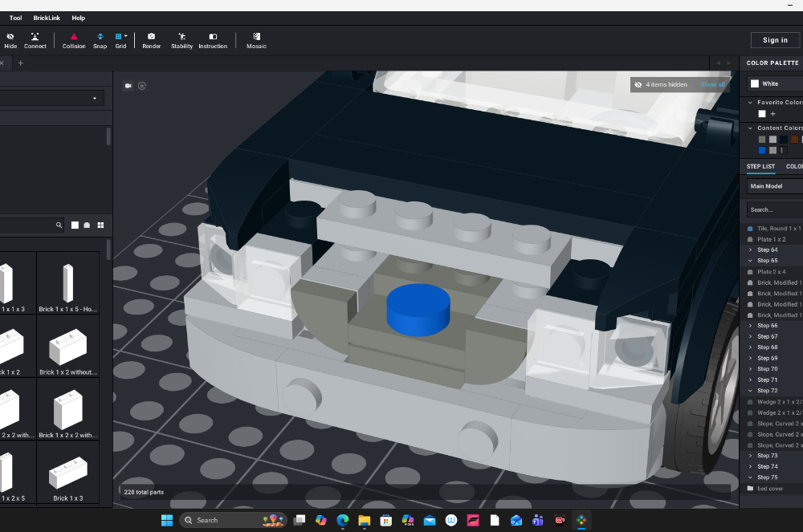Open the Render tool

(151, 39)
